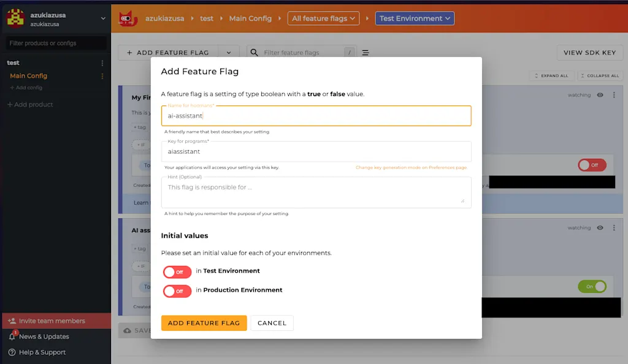628x364 pixels.
Task: Toggle the Production Environment initial value switch
Action: click(177, 291)
